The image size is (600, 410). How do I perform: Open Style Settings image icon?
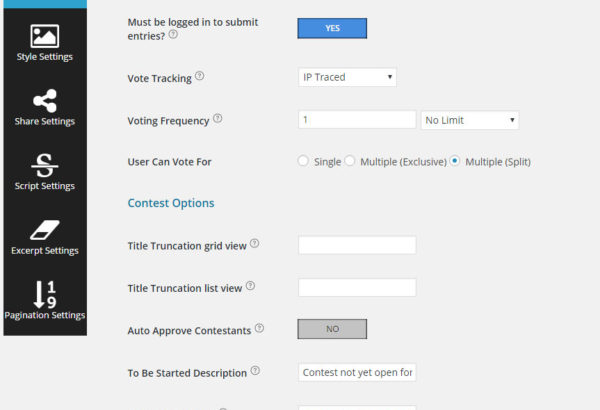(44, 36)
